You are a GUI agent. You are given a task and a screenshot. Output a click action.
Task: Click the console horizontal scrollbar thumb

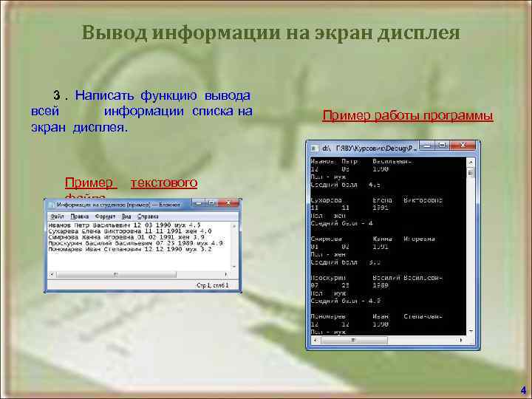click(353, 340)
